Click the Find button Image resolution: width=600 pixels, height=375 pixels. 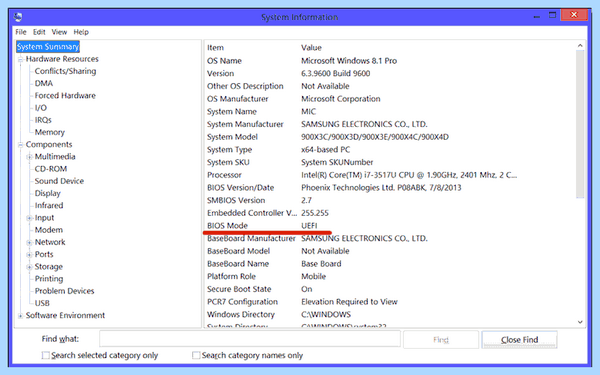[x=441, y=339]
